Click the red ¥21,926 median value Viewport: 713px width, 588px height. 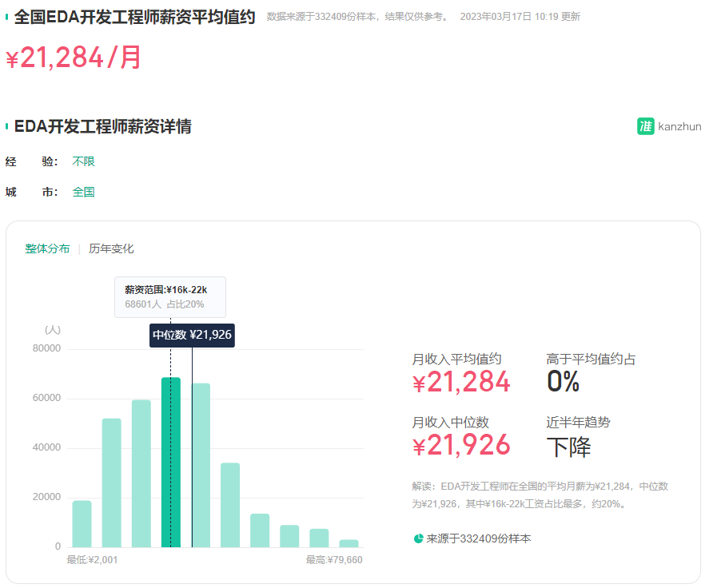tap(461, 445)
